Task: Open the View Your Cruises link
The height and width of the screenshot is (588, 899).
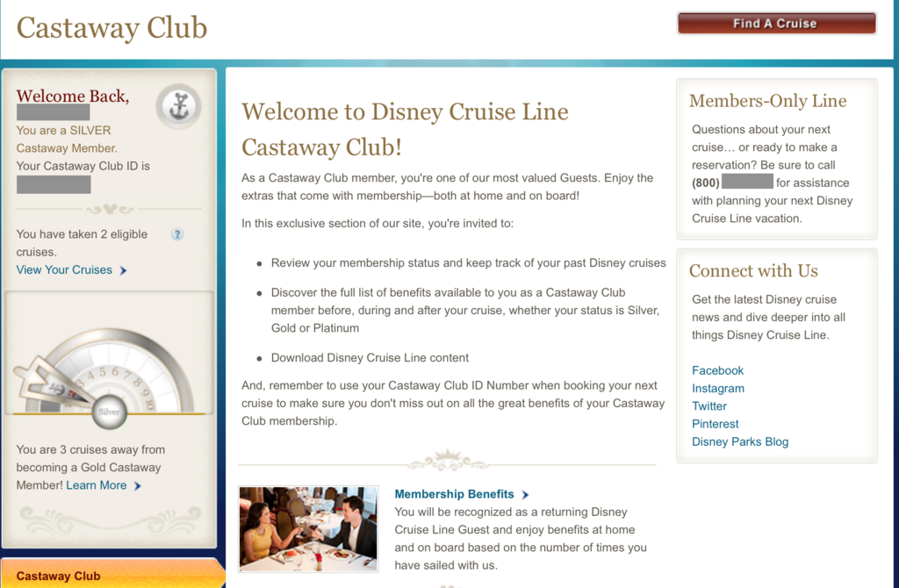Action: click(x=64, y=270)
